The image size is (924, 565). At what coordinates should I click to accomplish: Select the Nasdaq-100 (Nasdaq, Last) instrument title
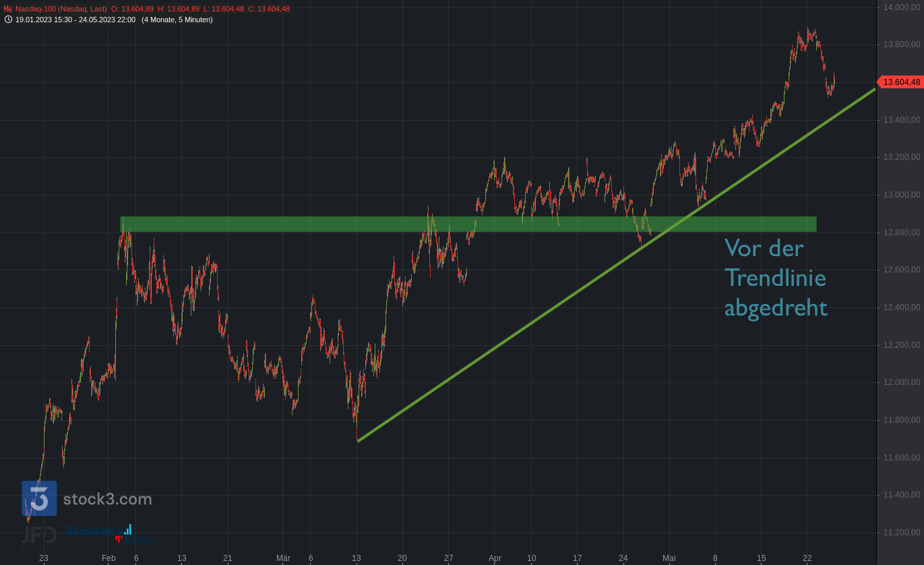click(x=61, y=9)
